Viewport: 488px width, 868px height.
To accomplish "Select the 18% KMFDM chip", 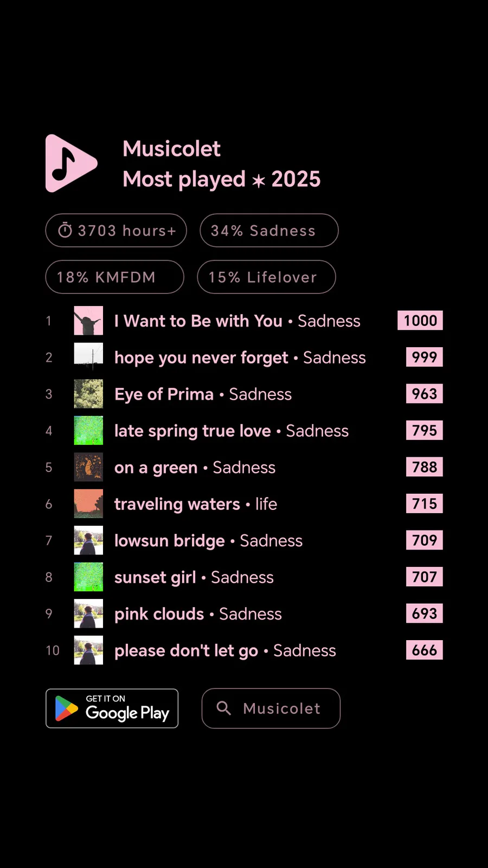I will click(114, 277).
